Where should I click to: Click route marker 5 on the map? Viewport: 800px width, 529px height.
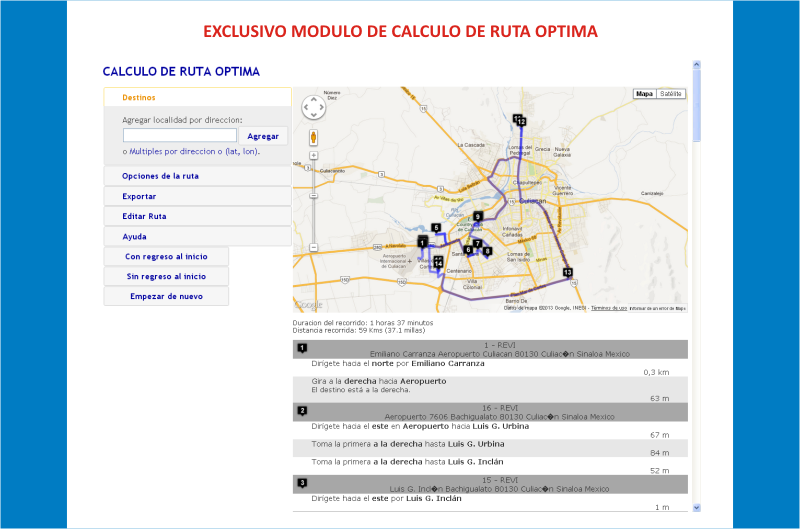tap(436, 228)
